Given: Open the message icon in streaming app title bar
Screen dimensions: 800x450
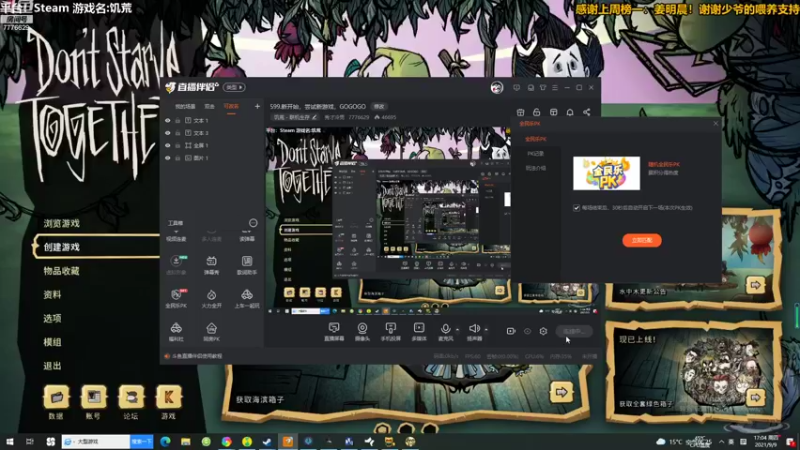Looking at the screenshot, I should click(x=517, y=88).
